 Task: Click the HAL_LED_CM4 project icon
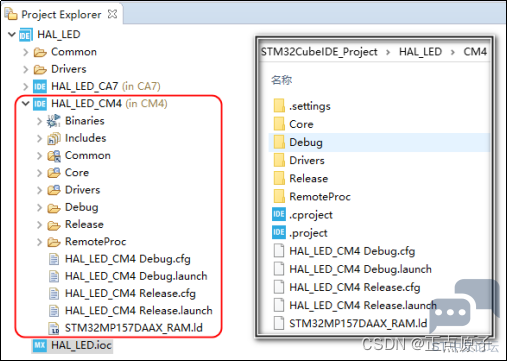[x=40, y=104]
